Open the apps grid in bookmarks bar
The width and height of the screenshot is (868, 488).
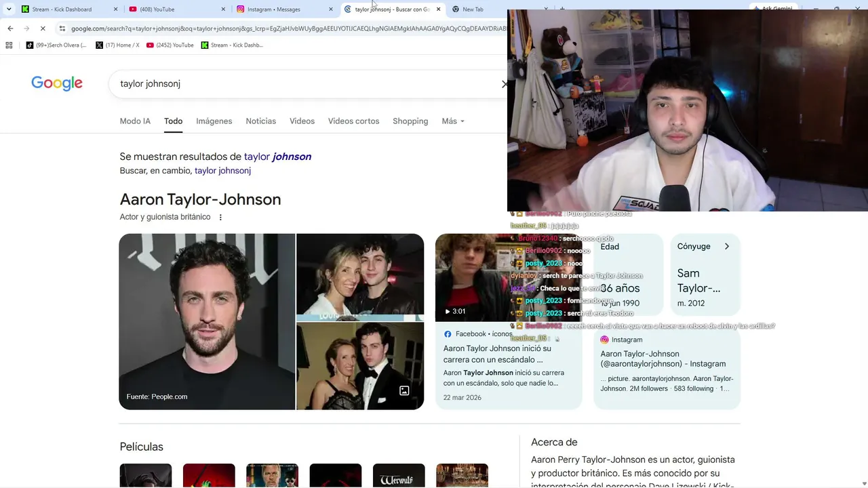(9, 45)
